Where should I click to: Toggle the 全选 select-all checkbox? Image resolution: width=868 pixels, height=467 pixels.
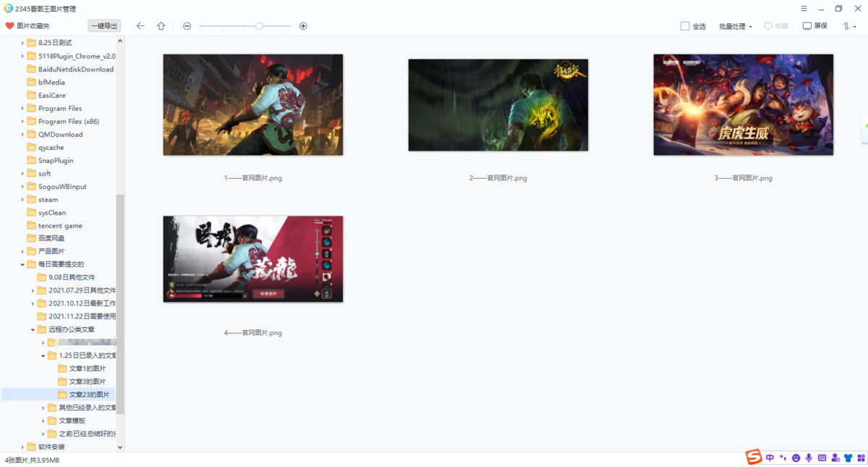pos(685,26)
